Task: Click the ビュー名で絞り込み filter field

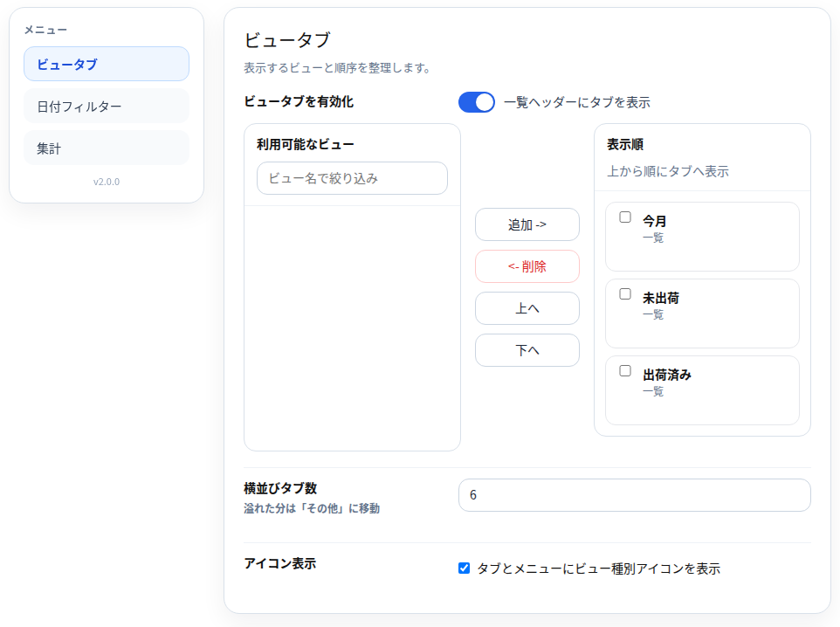Action: pos(352,178)
